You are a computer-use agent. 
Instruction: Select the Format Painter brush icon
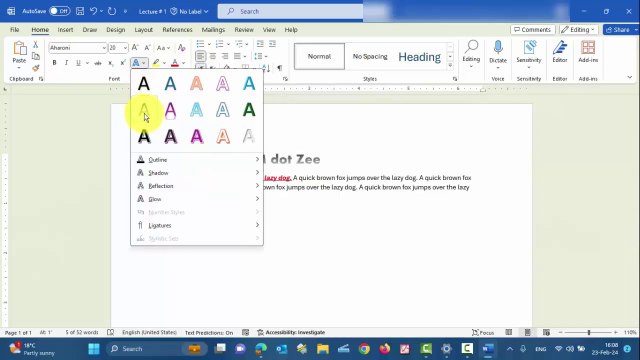(36, 68)
